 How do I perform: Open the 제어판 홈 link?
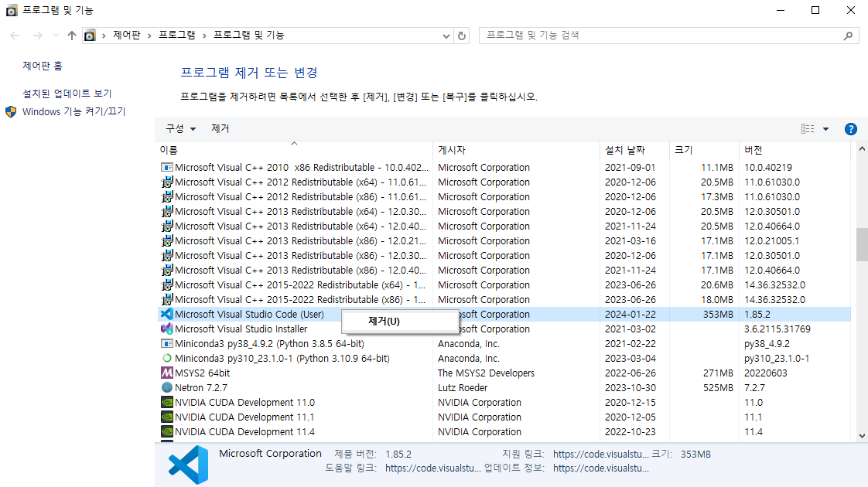pyautogui.click(x=43, y=66)
